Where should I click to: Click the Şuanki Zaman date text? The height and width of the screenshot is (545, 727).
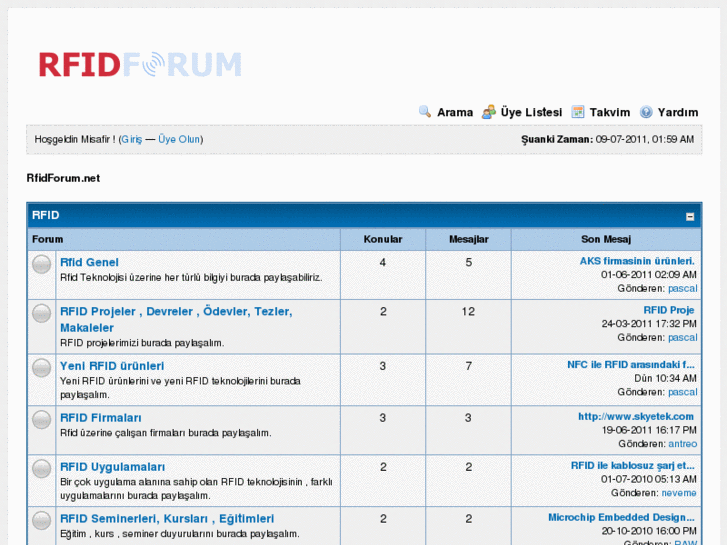(607, 139)
